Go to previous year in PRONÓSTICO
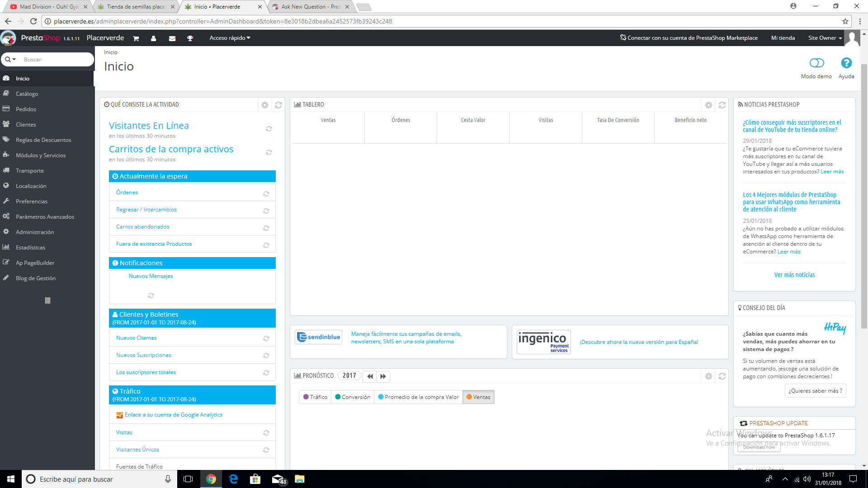The width and height of the screenshot is (868, 488). coord(370,376)
